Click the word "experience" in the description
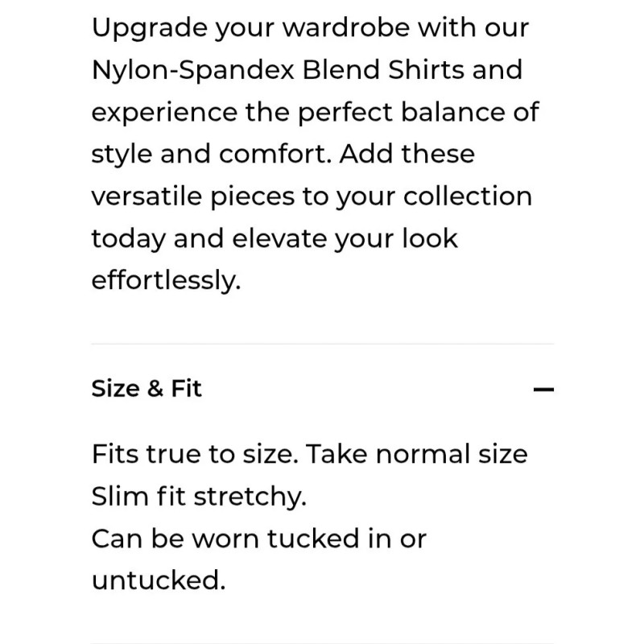This screenshot has height=644, width=644. [163, 112]
